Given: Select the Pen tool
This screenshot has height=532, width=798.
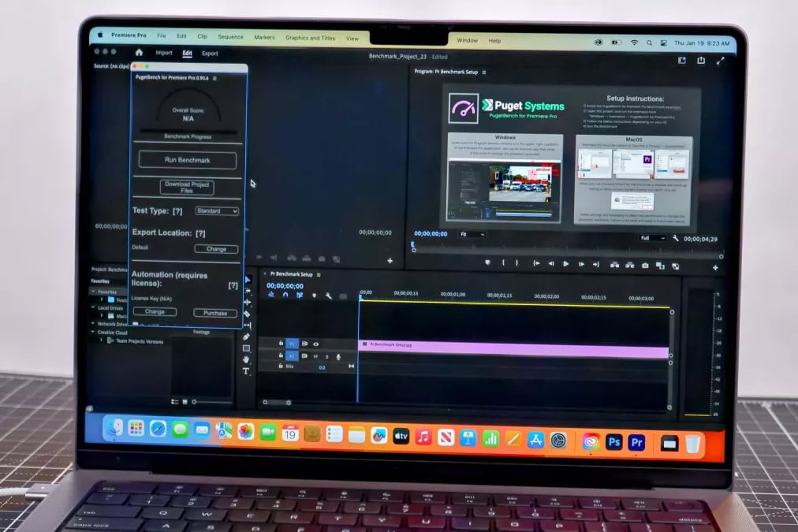Looking at the screenshot, I should pos(246,337).
